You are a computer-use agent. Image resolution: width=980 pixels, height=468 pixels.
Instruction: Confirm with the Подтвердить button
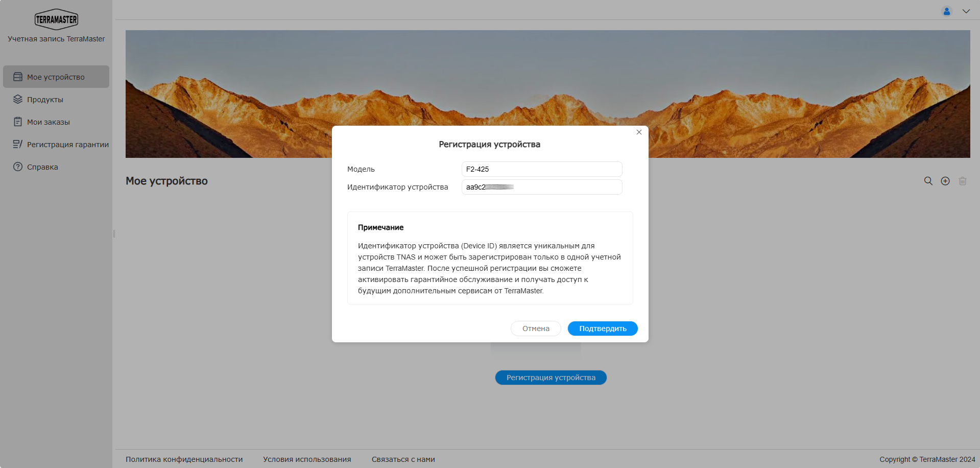point(603,329)
